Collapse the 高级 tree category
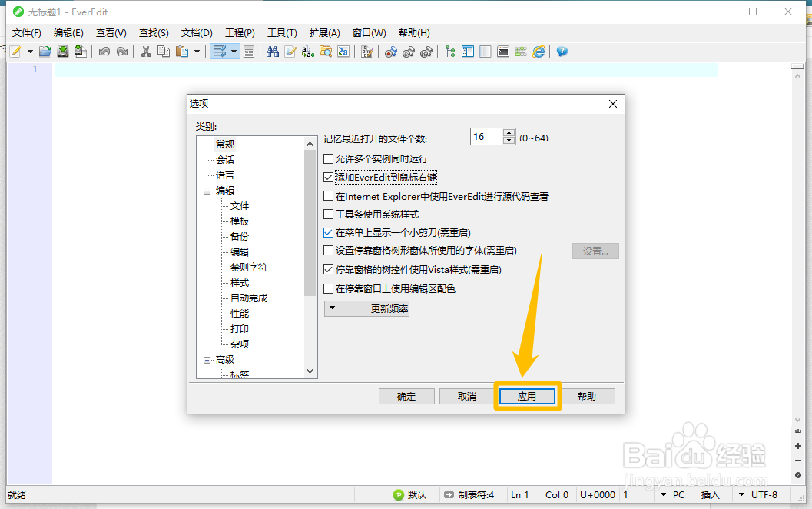The image size is (812, 509). (207, 360)
